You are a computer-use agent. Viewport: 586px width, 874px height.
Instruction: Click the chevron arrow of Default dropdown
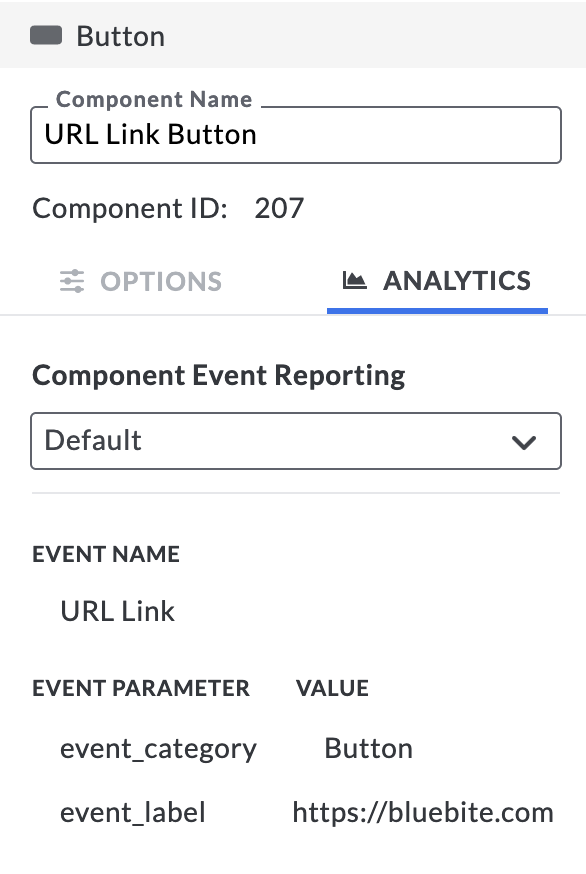pos(524,442)
